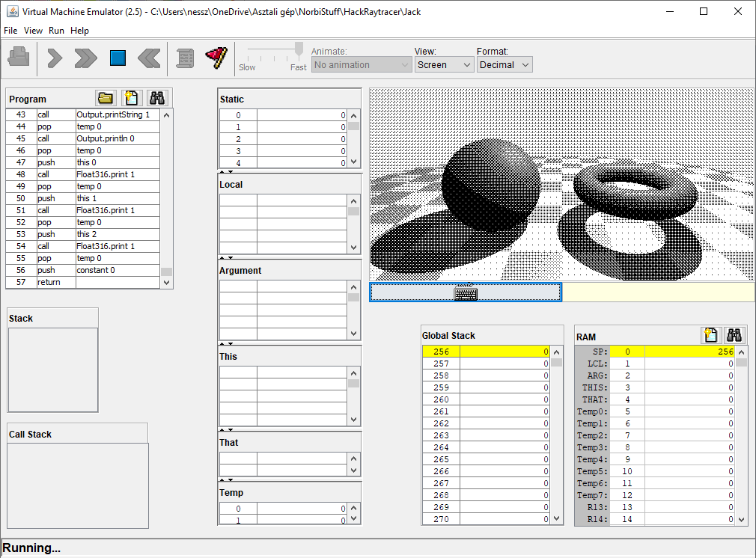Viewport: 756px width, 558px height.
Task: Open the Format dropdown showing Decimal
Action: [504, 65]
